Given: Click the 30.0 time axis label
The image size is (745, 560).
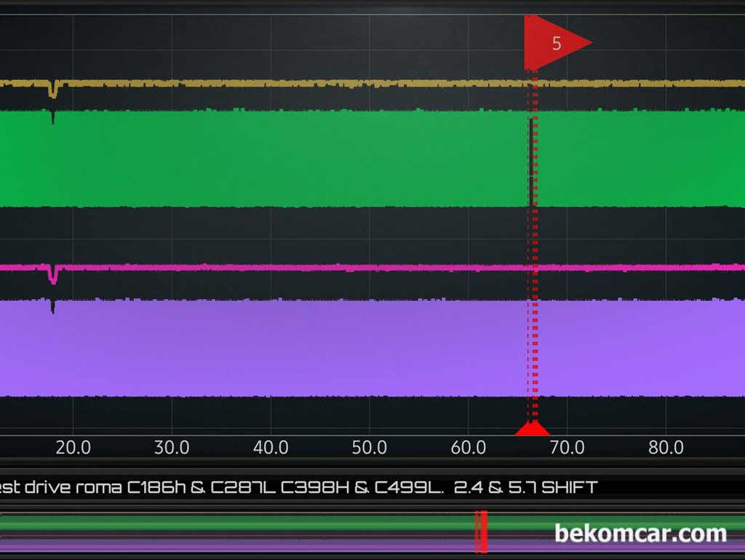Looking at the screenshot, I should 172,447.
